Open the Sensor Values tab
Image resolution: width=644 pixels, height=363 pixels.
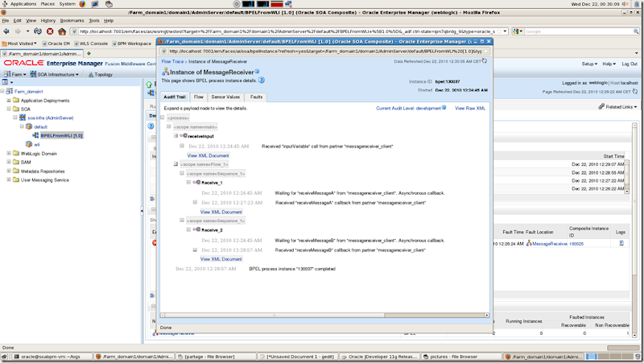[225, 97]
